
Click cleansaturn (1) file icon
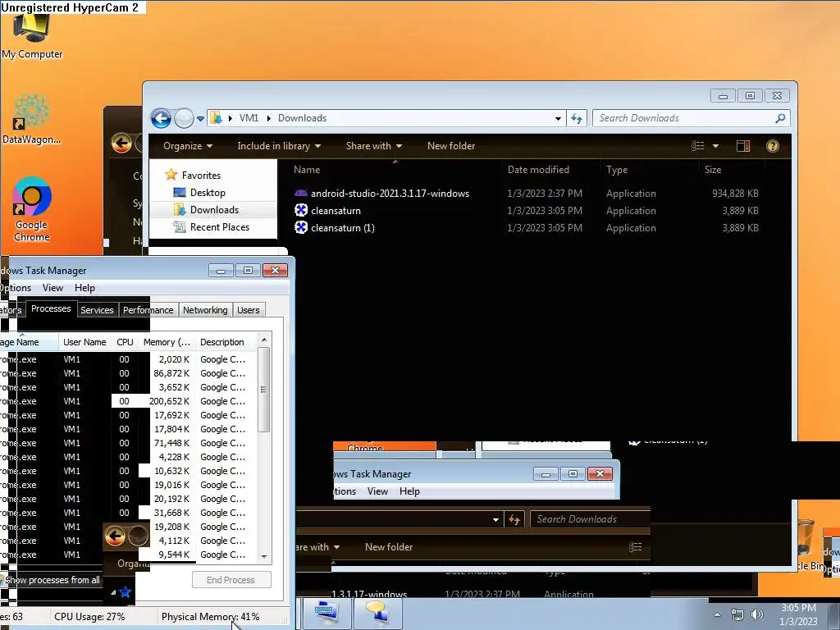click(301, 228)
